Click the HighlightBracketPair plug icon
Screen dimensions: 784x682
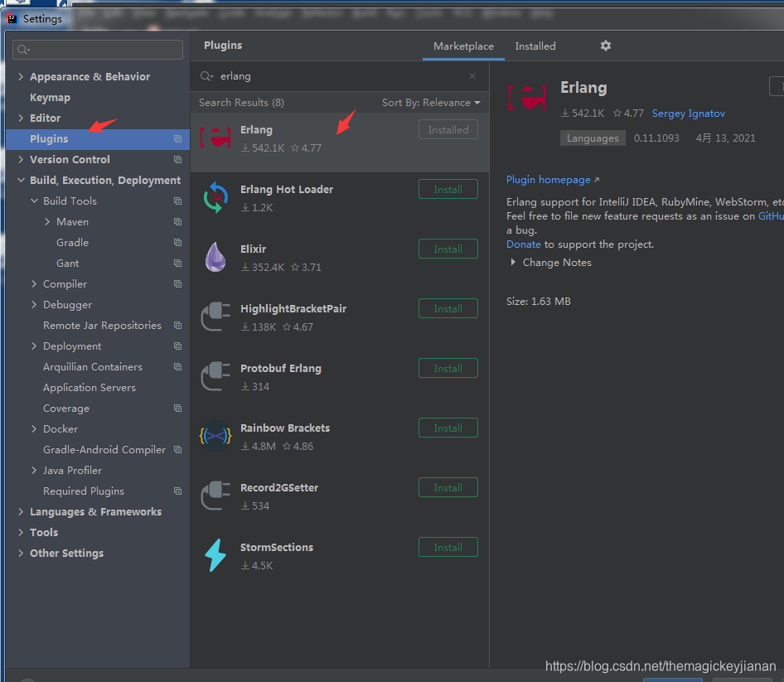pos(215,317)
